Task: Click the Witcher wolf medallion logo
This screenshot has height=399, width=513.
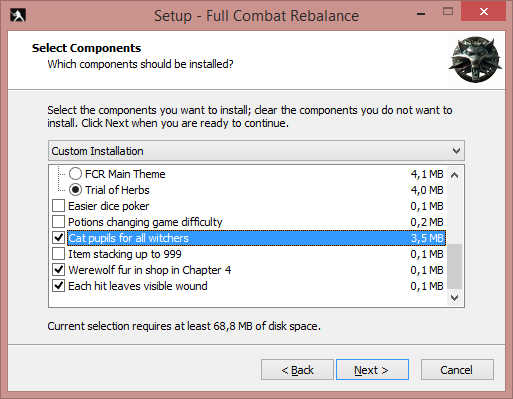Action: coord(475,59)
